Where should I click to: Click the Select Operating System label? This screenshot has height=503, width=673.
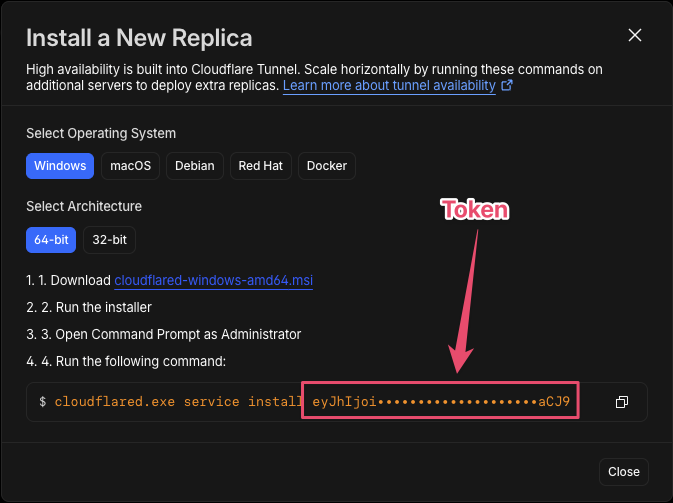[101, 133]
